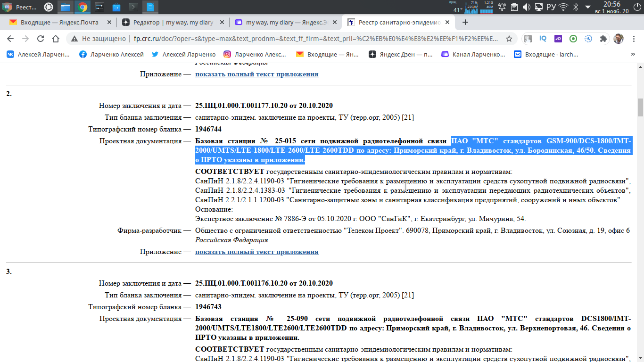
Task: Click conclusion number 25.ПЦ.01.000.Т.001176.10.20
Action: pyautogui.click(x=264, y=283)
